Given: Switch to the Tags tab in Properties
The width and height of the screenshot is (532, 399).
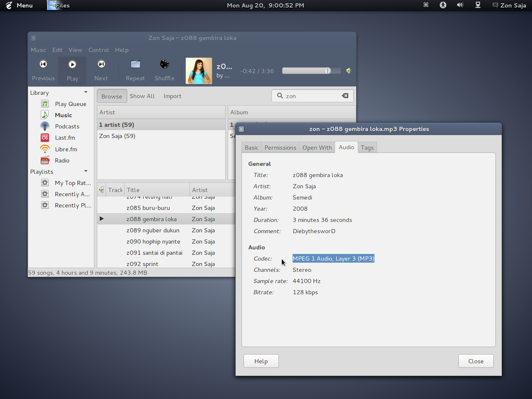Looking at the screenshot, I should point(367,147).
